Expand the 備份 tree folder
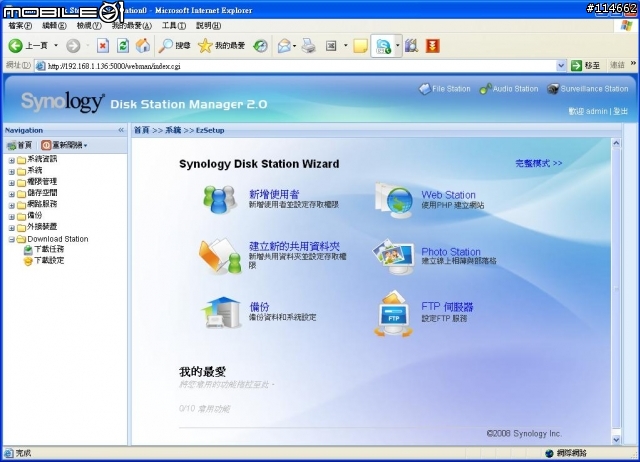The width and height of the screenshot is (640, 462). [11, 217]
